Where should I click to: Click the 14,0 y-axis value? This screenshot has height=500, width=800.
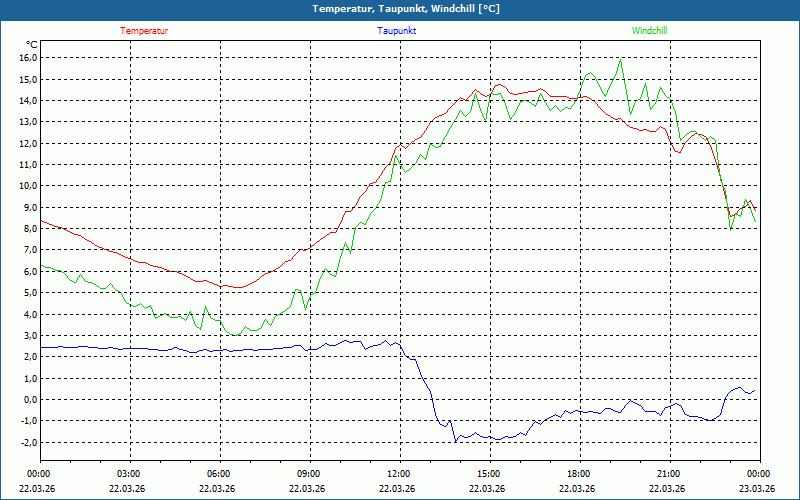29,101
